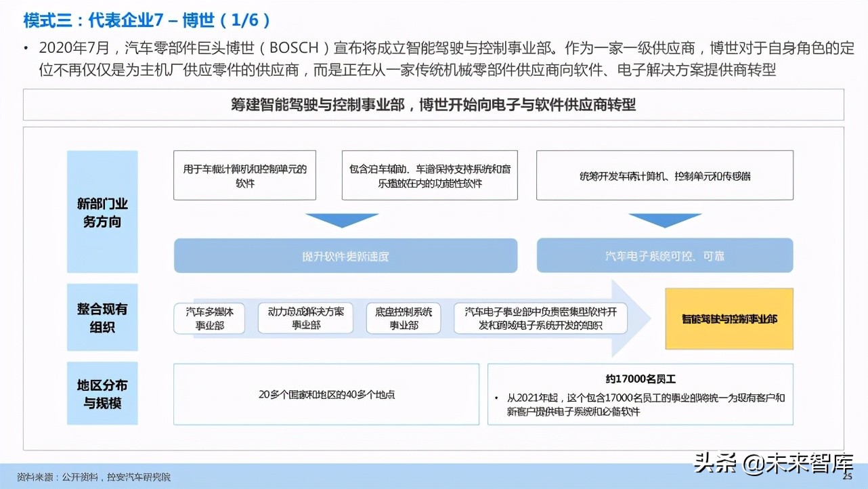868x489 pixels.
Task: Select the yellow '智能驾驶与控制事业部' box
Action: 729,318
